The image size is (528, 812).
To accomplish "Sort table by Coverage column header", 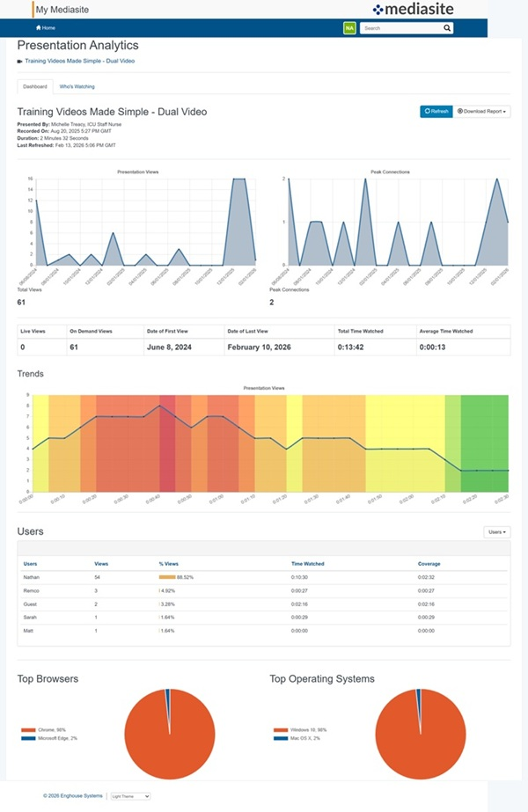I will coord(429,564).
